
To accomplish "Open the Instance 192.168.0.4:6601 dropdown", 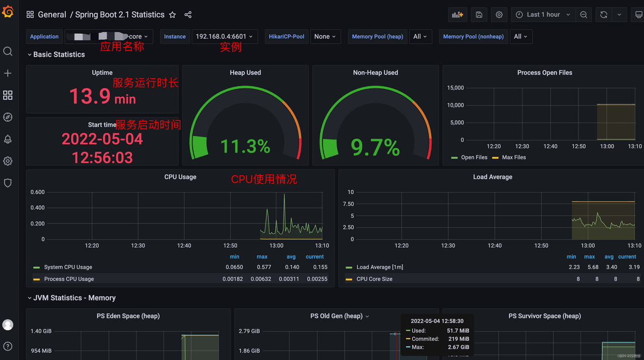I will (224, 36).
